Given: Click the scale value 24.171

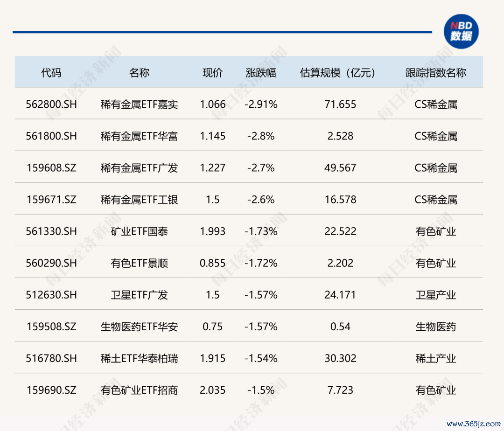Looking at the screenshot, I should (340, 295).
